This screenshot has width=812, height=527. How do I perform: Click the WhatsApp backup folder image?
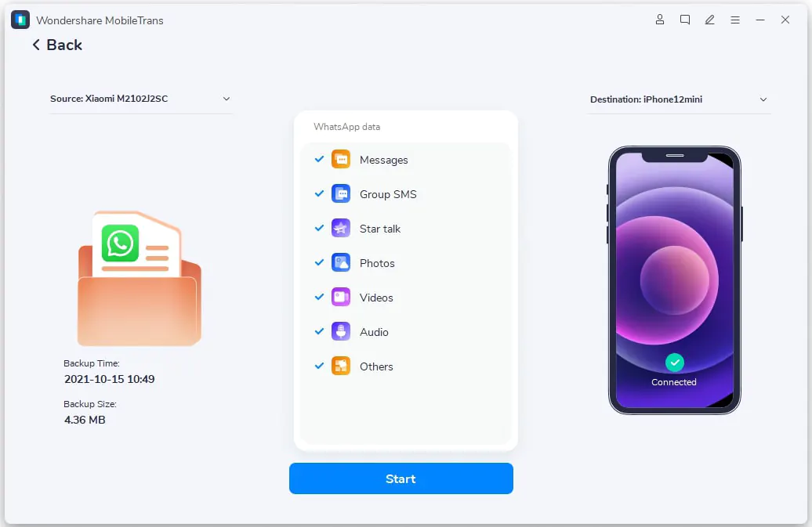tap(139, 278)
